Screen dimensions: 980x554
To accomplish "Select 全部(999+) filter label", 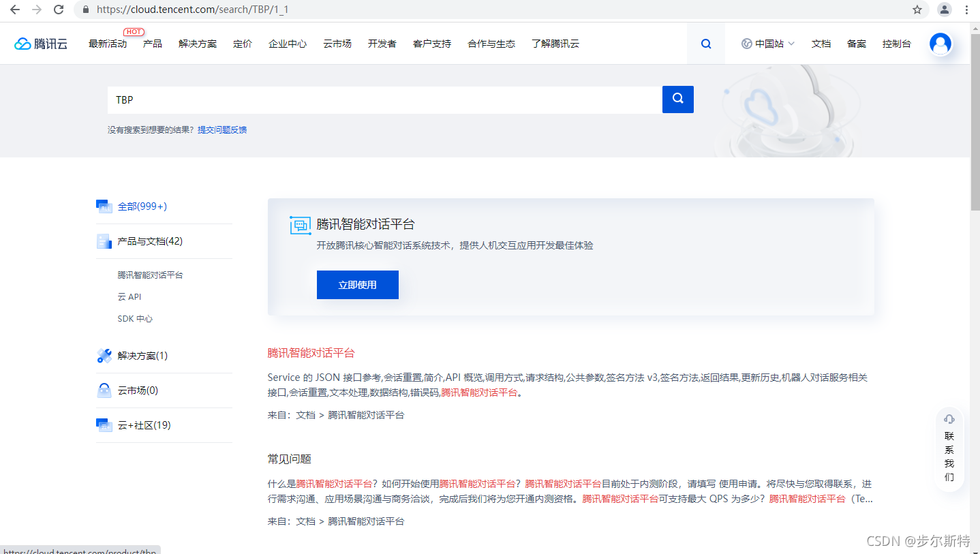I will point(142,206).
